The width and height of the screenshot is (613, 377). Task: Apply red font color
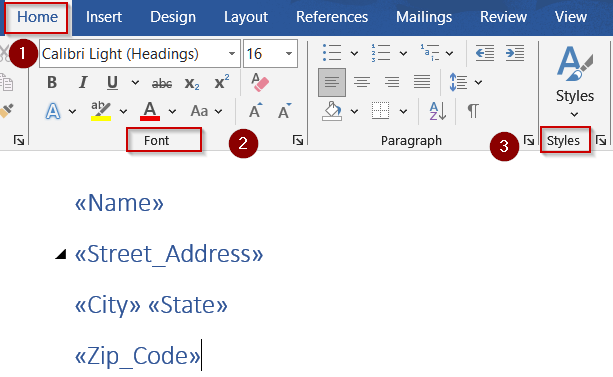pyautogui.click(x=150, y=111)
